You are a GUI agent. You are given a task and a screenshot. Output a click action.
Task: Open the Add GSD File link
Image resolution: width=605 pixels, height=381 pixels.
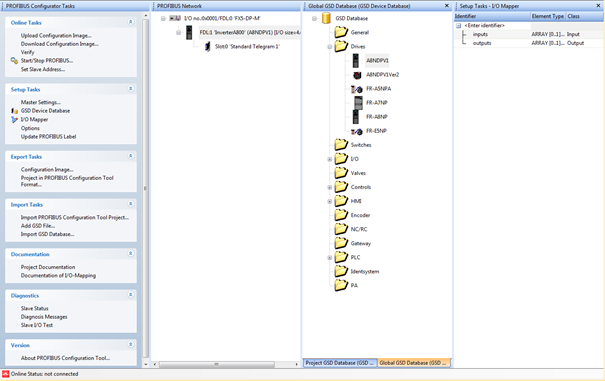(x=38, y=226)
